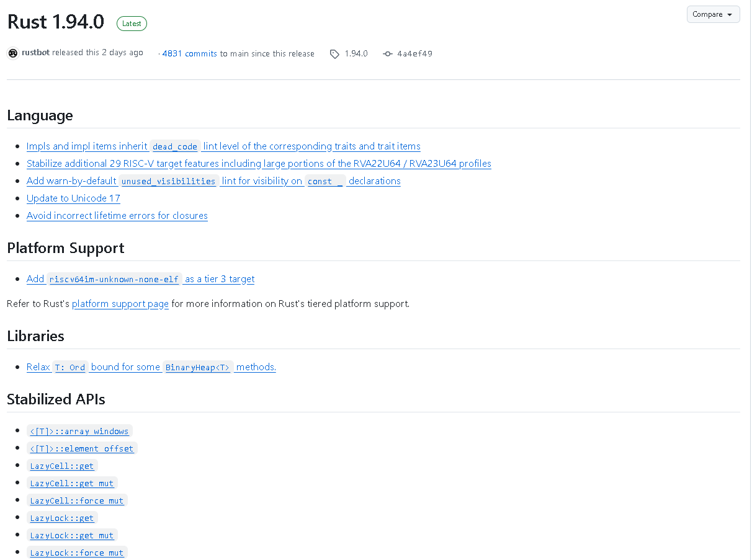Click the Rust 1.94.0 release title
The image size is (752, 560).
(56, 22)
